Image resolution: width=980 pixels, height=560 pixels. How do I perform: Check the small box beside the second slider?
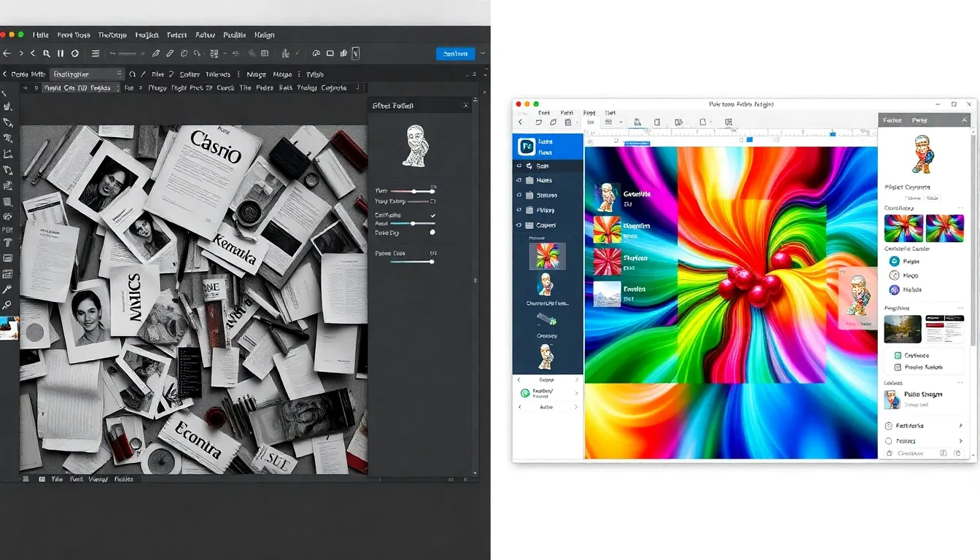coord(432,201)
